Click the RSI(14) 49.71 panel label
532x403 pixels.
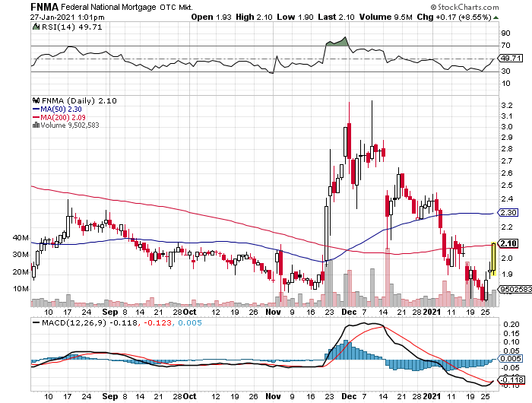[x=71, y=27]
